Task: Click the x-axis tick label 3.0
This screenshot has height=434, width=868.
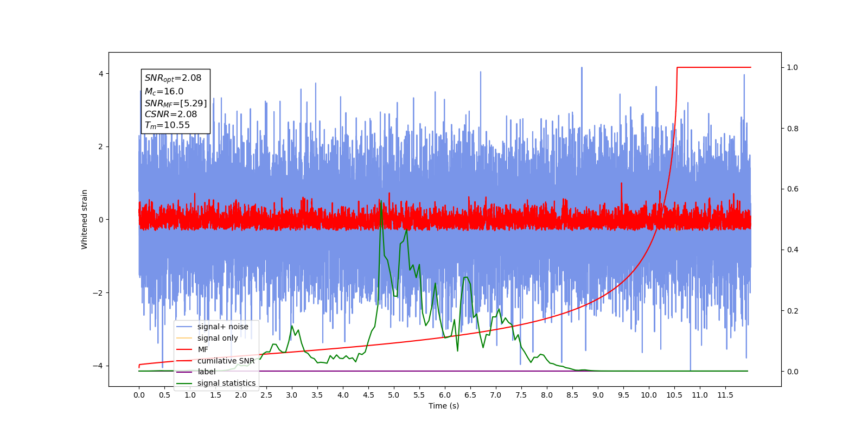Action: point(292,395)
